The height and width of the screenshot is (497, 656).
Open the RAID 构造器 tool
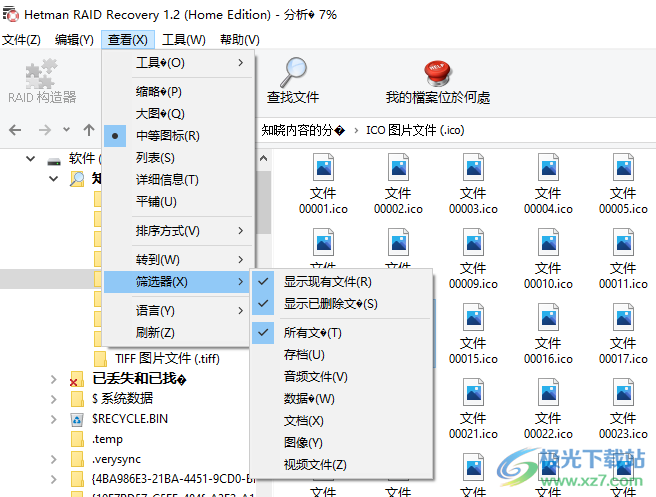(x=42, y=81)
